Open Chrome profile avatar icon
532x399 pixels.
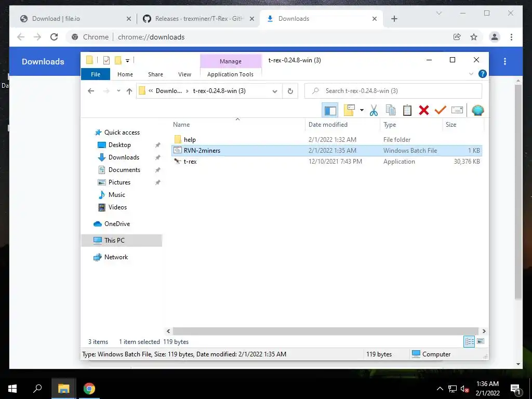495,37
